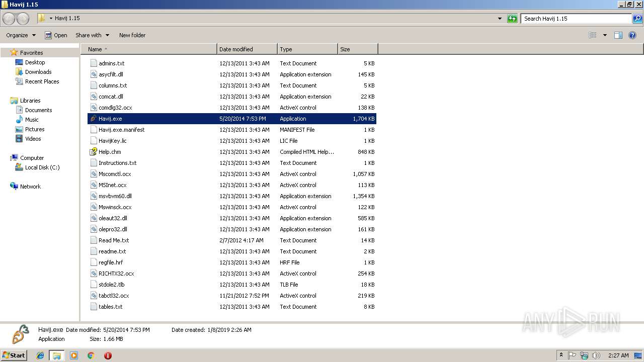The image size is (644, 362).
Task: Click the Havij 1.15 address breadcrumb
Action: 67,19
